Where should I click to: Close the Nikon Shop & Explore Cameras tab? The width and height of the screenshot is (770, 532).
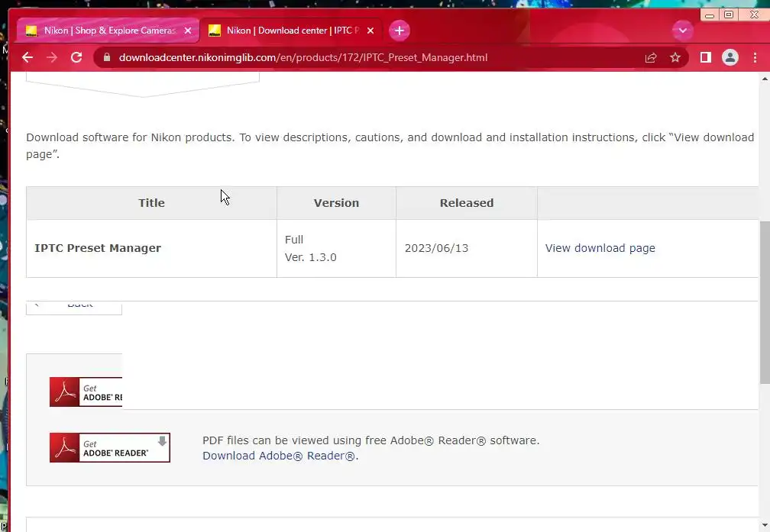coord(188,31)
